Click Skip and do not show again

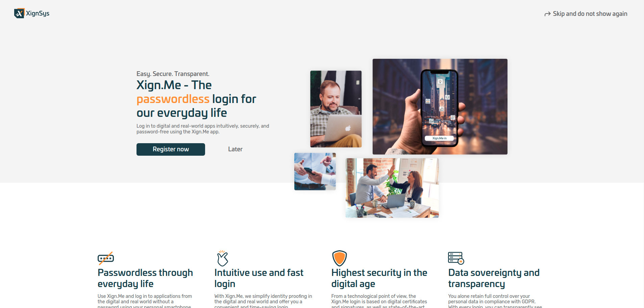[x=590, y=14]
